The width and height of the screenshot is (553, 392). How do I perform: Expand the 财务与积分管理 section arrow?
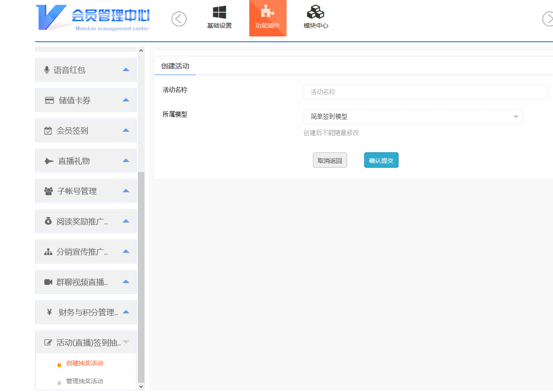(126, 312)
